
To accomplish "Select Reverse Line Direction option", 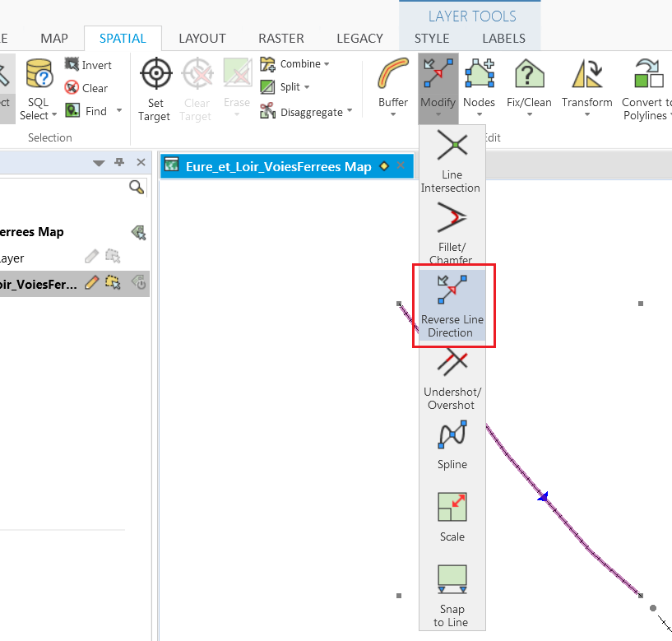I will [x=452, y=305].
